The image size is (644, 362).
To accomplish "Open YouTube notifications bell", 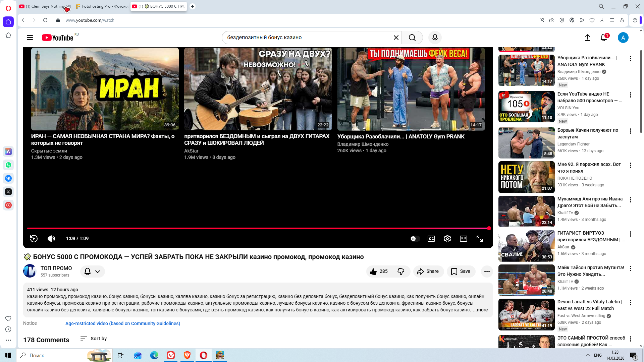I will [604, 38].
